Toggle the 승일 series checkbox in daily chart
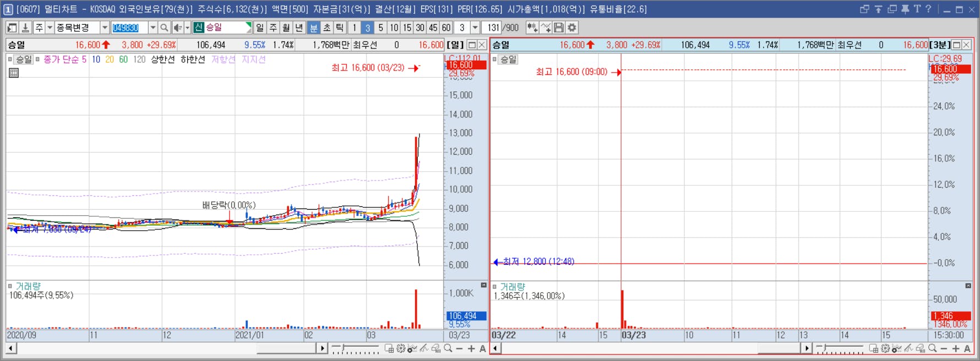This screenshot has width=980, height=361. [x=10, y=59]
